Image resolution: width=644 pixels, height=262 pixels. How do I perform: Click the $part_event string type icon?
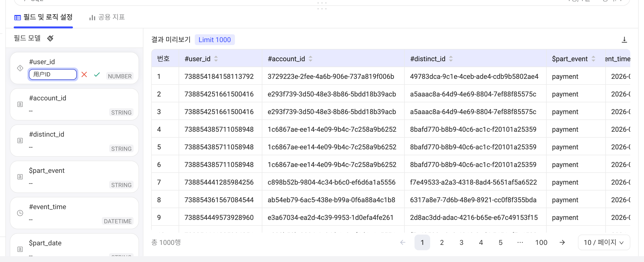point(20,177)
